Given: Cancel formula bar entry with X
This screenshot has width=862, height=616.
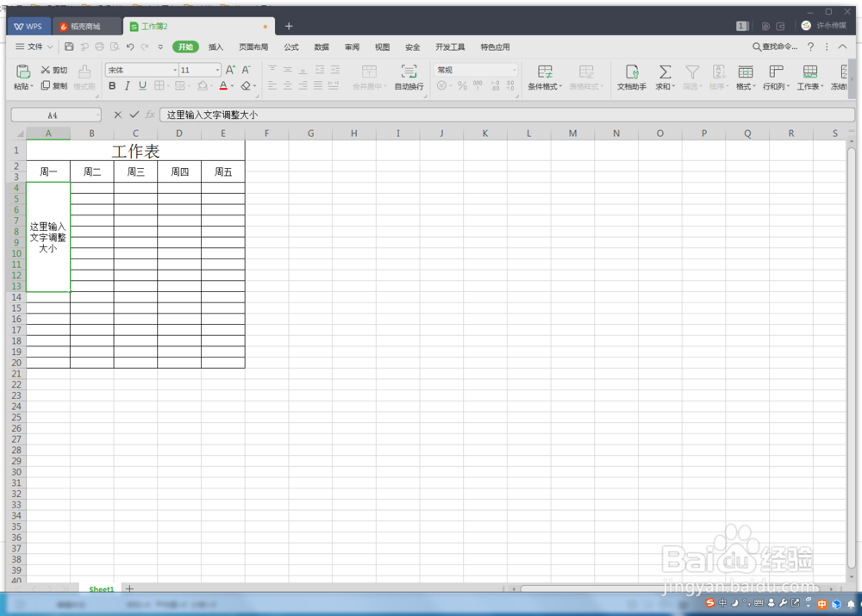Looking at the screenshot, I should [x=117, y=115].
